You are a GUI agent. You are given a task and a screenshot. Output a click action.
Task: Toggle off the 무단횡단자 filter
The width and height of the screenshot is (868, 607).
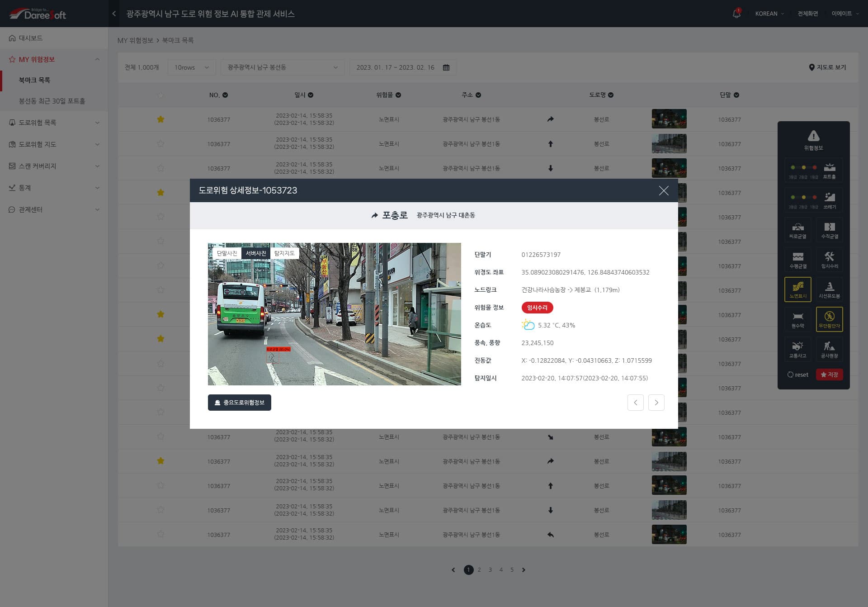829,319
